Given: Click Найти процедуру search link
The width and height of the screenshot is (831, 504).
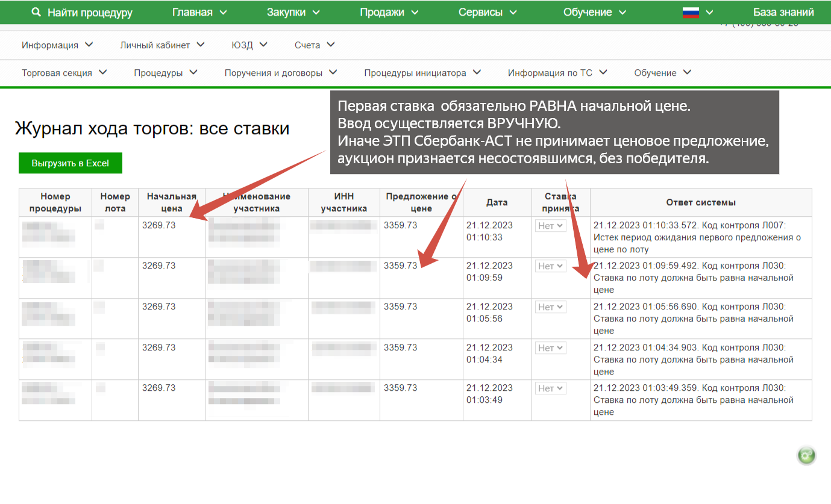Looking at the screenshot, I should [x=90, y=12].
